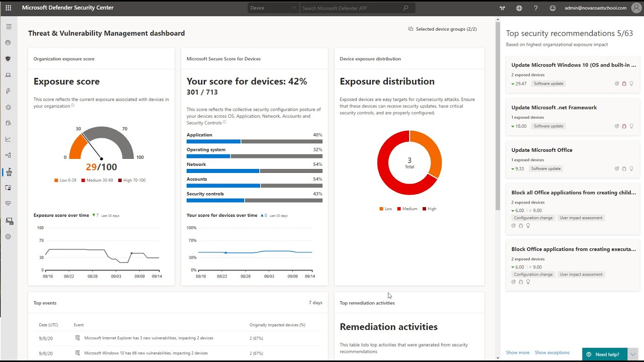Expand the navigation hamburger menu

point(9,27)
